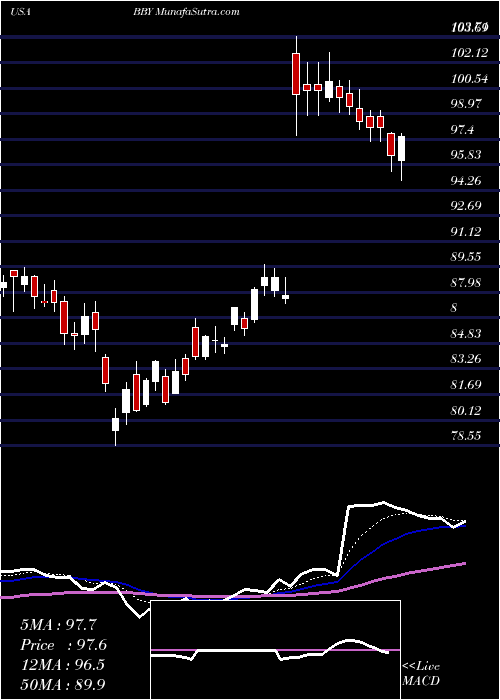Click the 97.4 price axis label

[464, 129]
